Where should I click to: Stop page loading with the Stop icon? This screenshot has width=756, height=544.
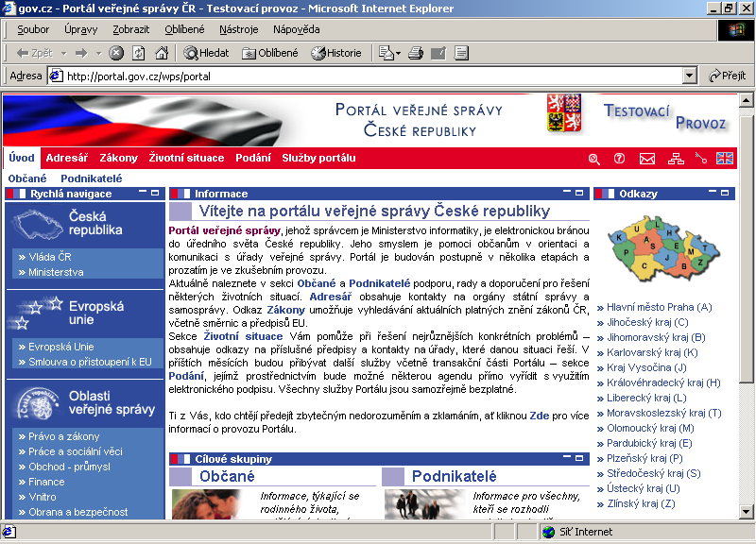point(115,53)
